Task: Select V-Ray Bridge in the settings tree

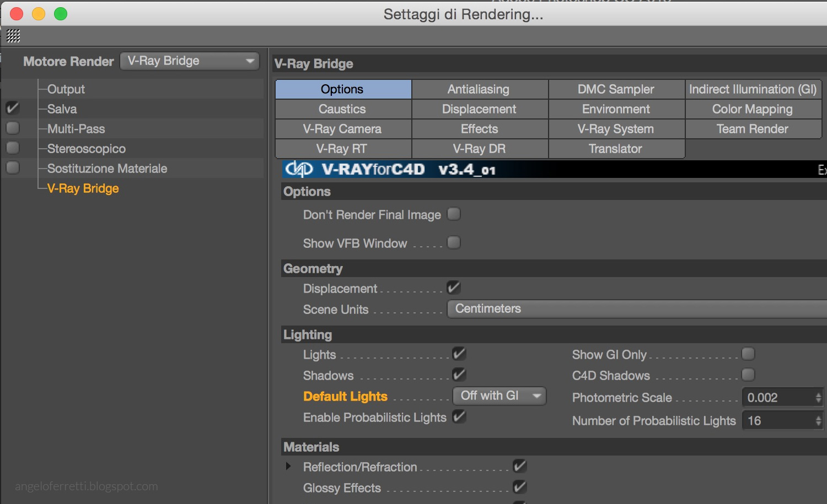Action: (x=83, y=188)
